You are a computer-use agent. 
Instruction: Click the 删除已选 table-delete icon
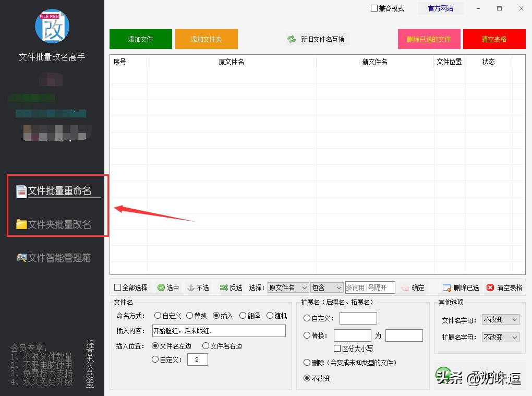(447, 287)
